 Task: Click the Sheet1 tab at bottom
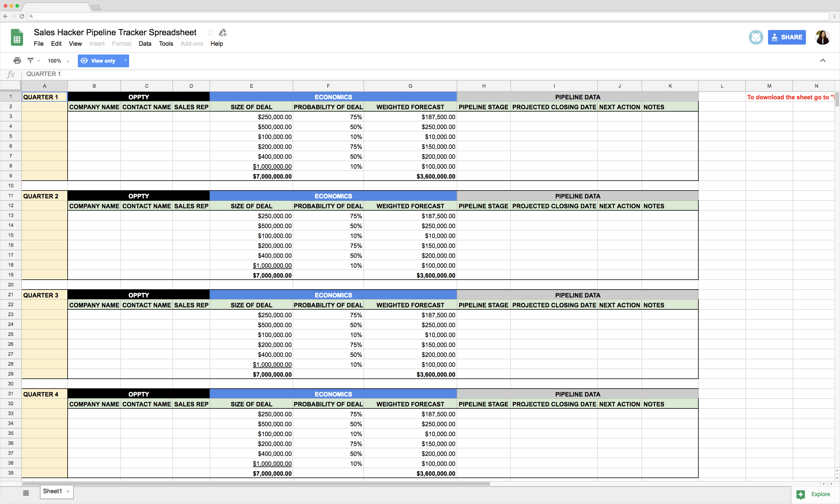56,491
